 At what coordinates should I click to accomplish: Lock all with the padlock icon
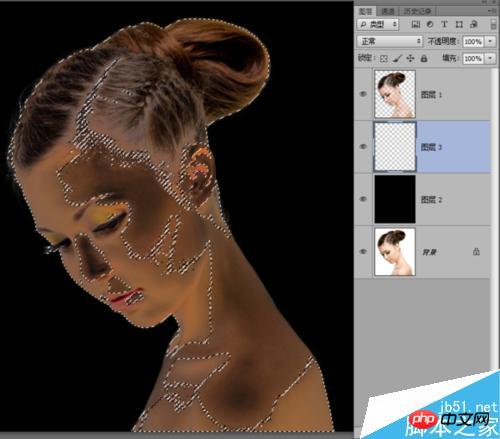[424, 59]
